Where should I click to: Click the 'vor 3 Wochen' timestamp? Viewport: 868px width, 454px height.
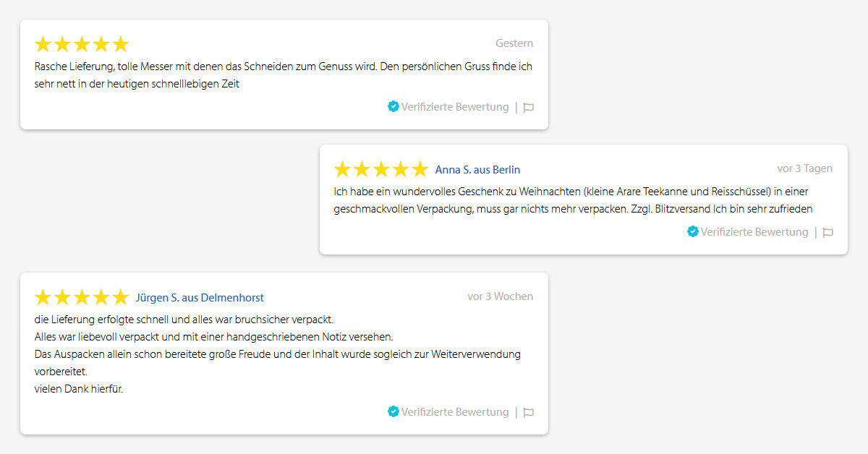[x=500, y=296]
